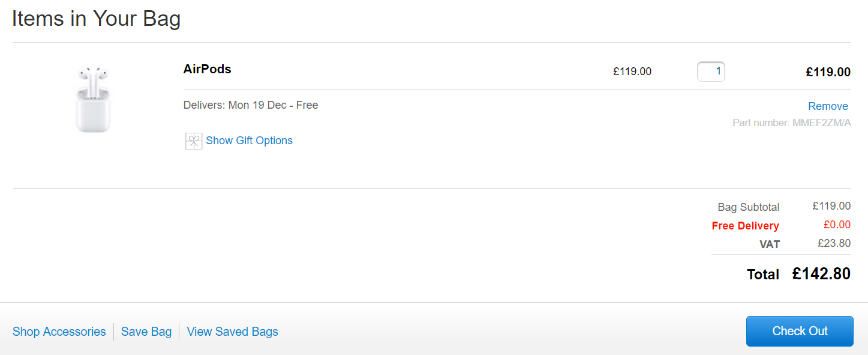This screenshot has height=355, width=868.
Task: Show Gift Options for AirPods
Action: [x=249, y=141]
